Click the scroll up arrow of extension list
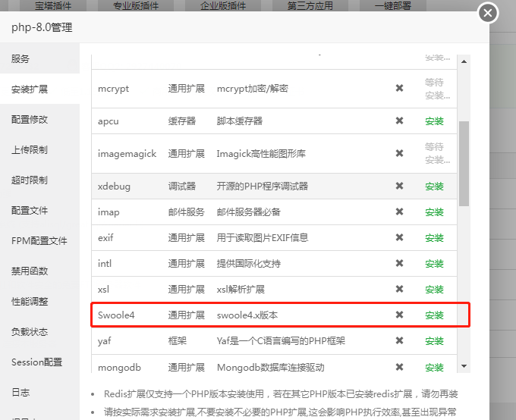Image resolution: width=516 pixels, height=420 pixels. 464,61
